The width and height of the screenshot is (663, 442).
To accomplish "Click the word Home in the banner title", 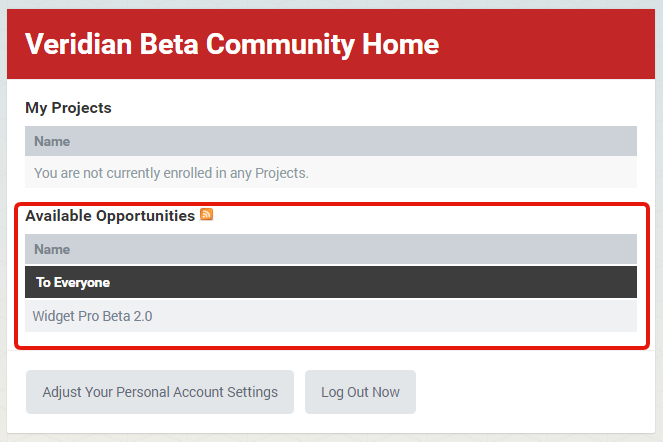I will click(400, 44).
